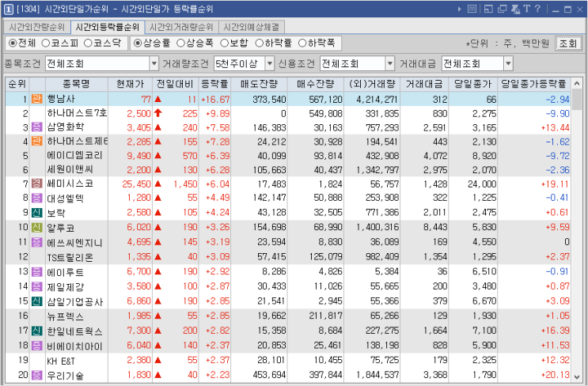
Task: Select the TS트릴리온 stock name
Action: pyautogui.click(x=70, y=257)
